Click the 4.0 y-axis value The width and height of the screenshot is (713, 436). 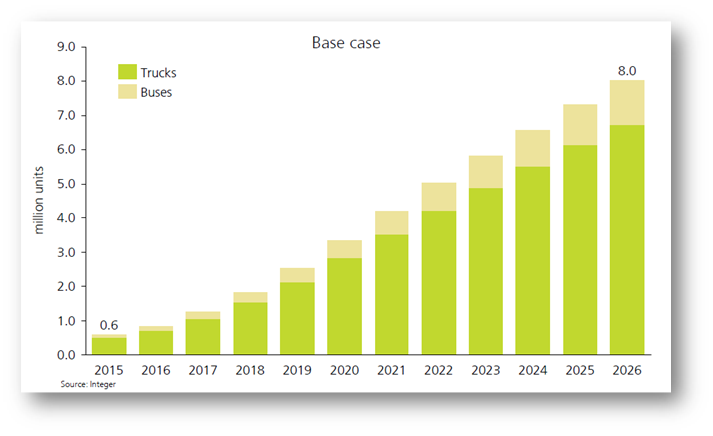pyautogui.click(x=66, y=218)
